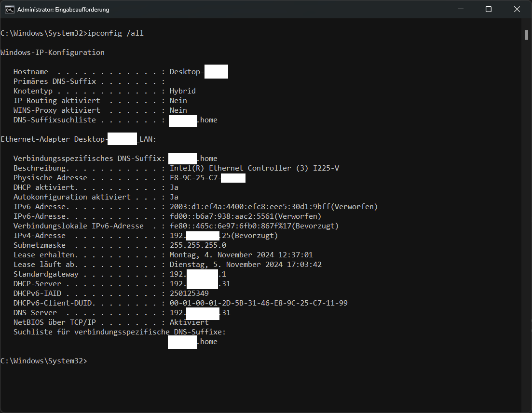Click the link-local address fe80::465c
Image resolution: width=532 pixels, height=413 pixels.
254,226
